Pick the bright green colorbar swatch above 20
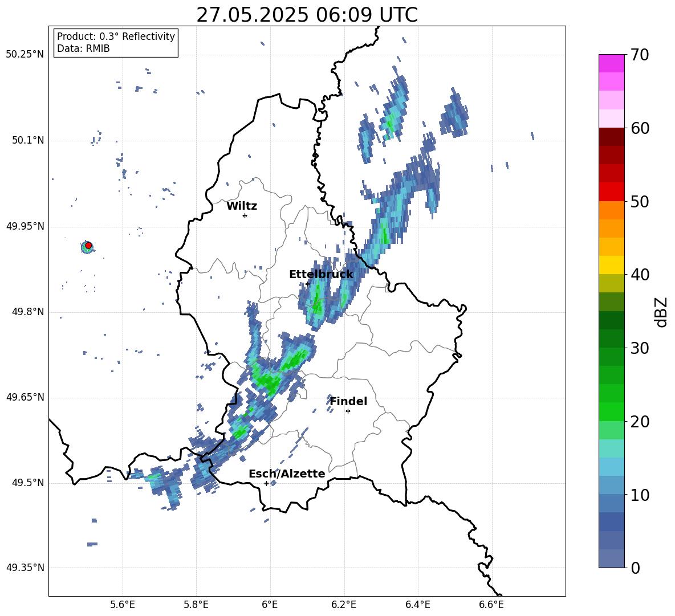The height and width of the screenshot is (616, 675). click(612, 412)
